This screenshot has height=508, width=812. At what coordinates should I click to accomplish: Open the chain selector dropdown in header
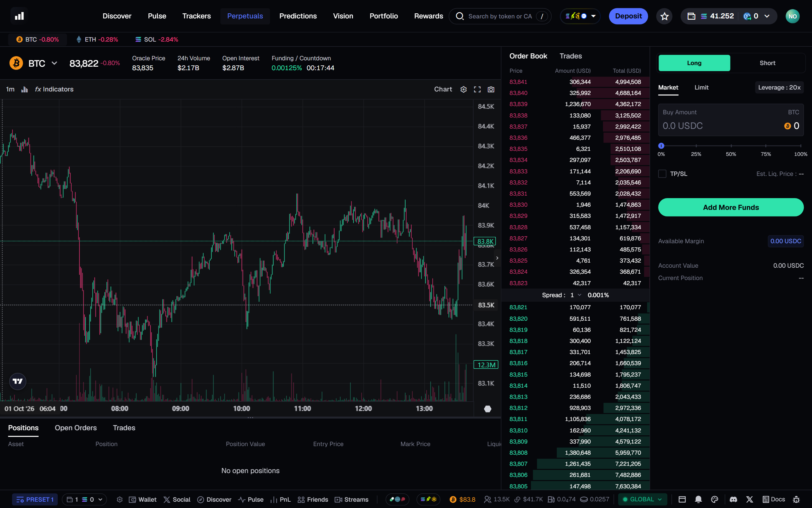coord(580,16)
